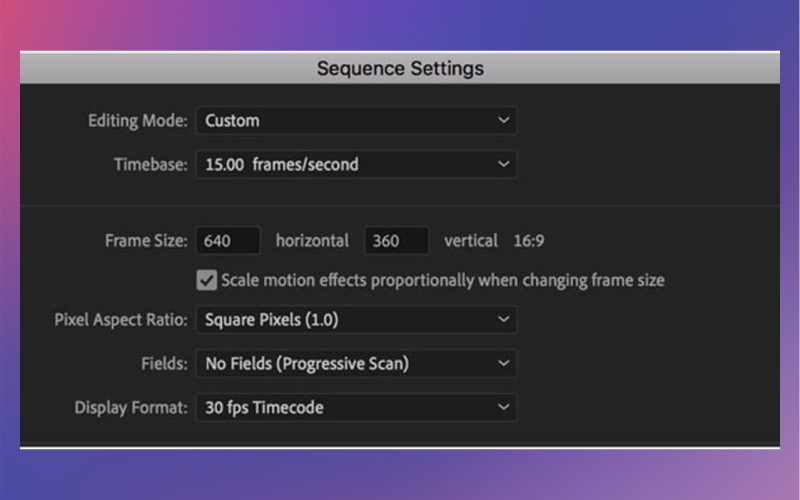The width and height of the screenshot is (800, 500).
Task: Open the Timebase dropdown showing 15.00 frames/second
Action: [x=356, y=164]
